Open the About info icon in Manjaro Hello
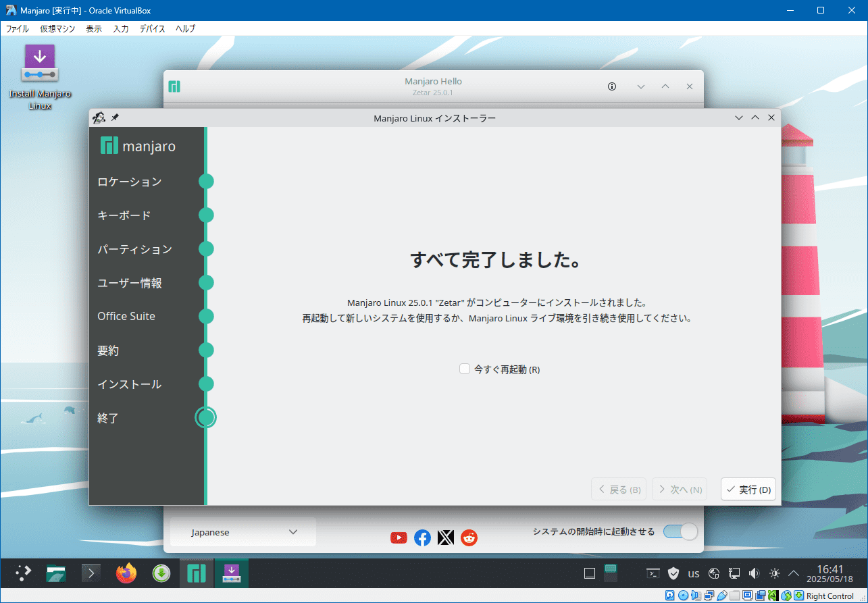Image resolution: width=868 pixels, height=603 pixels. tap(612, 86)
